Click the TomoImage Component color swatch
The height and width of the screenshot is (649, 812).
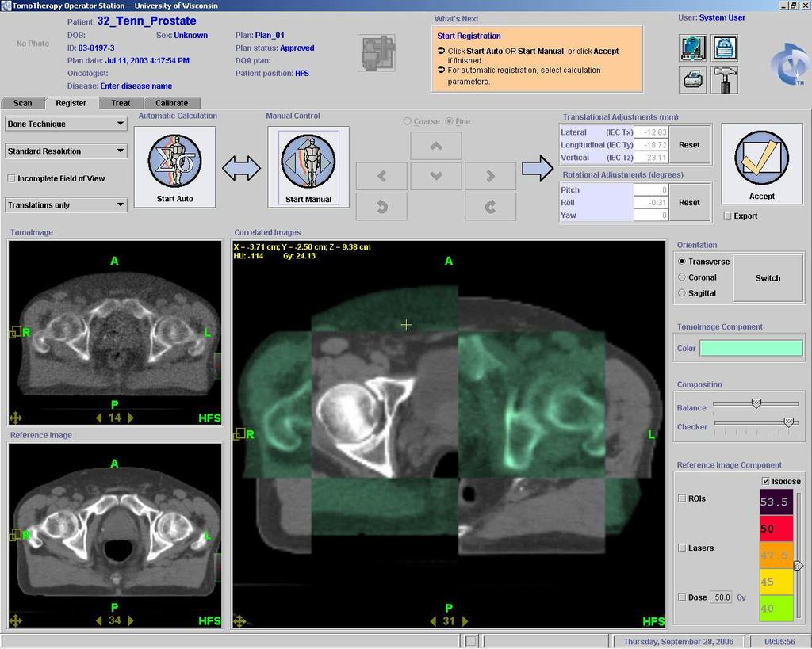point(751,349)
